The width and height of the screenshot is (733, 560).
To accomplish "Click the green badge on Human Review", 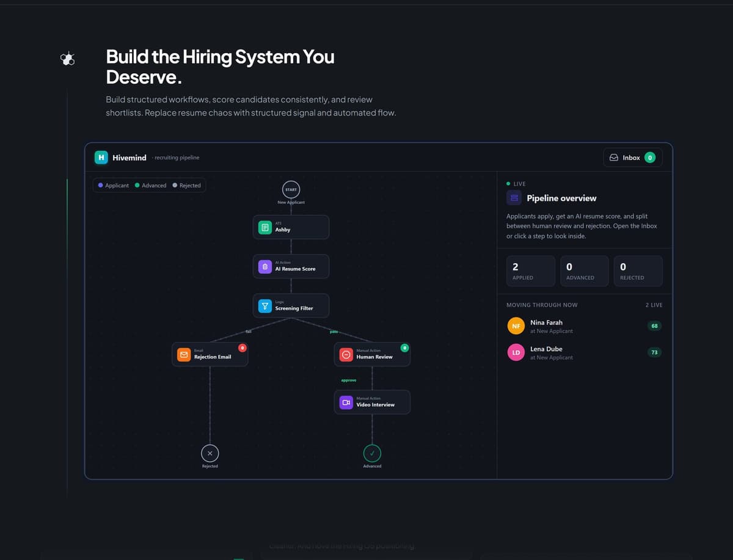I will (404, 347).
